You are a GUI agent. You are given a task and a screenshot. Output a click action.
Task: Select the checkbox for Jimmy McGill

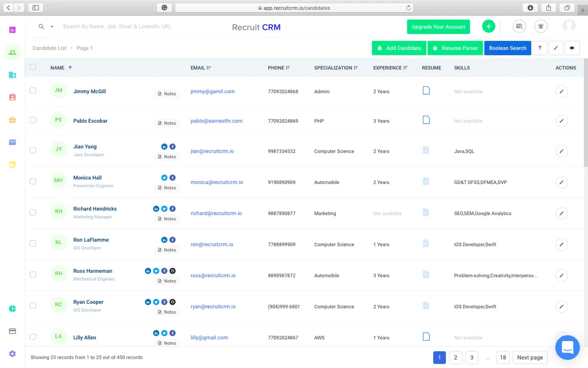point(33,91)
